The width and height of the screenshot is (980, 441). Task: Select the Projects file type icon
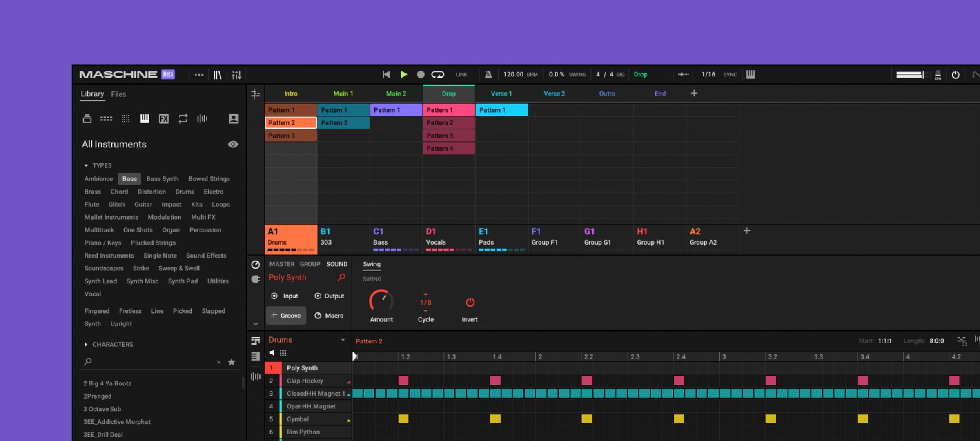pos(87,119)
